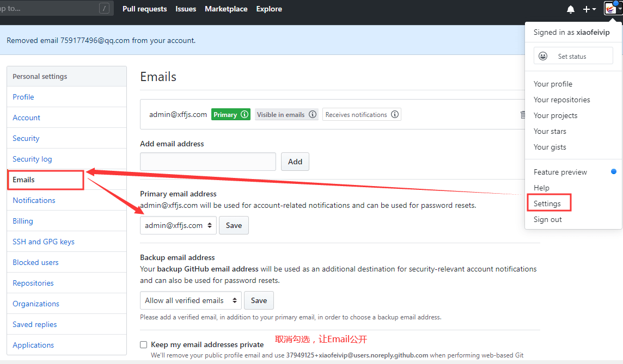Save the primary email address selection

[x=234, y=225]
